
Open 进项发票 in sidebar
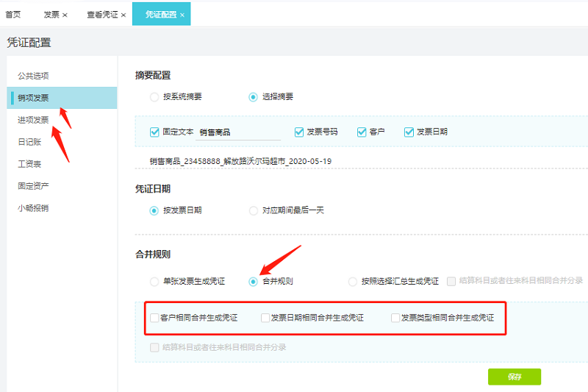click(33, 120)
